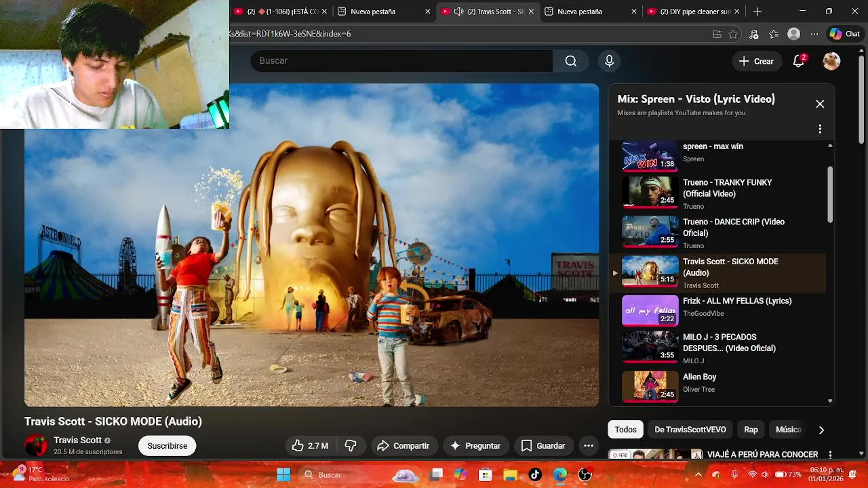This screenshot has width=868, height=488.
Task: Click the playlist scroll-down arrow
Action: (830, 401)
